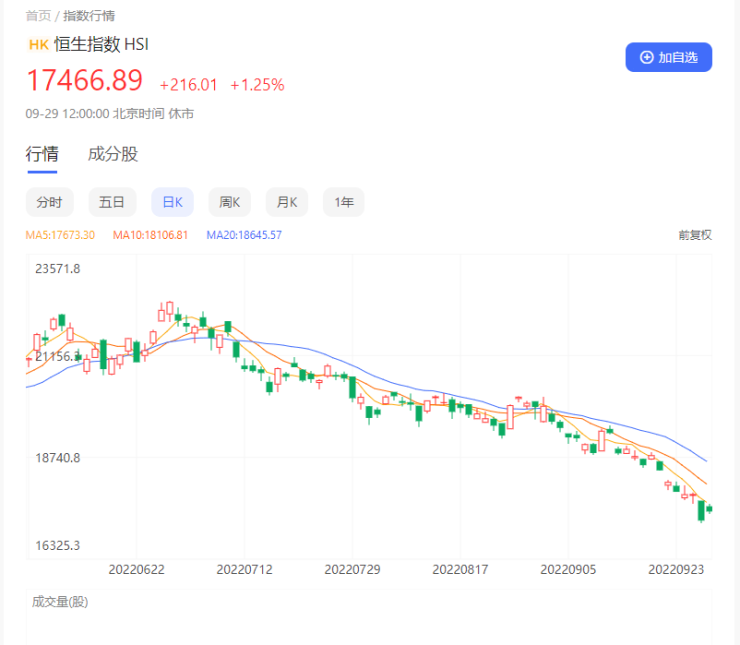The image size is (740, 645).
Task: Switch to the 成分股 tab
Action: point(113,154)
